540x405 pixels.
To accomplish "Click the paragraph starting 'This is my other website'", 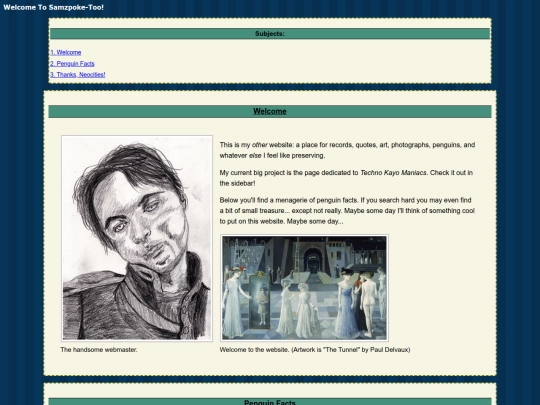I will pyautogui.click(x=347, y=150).
